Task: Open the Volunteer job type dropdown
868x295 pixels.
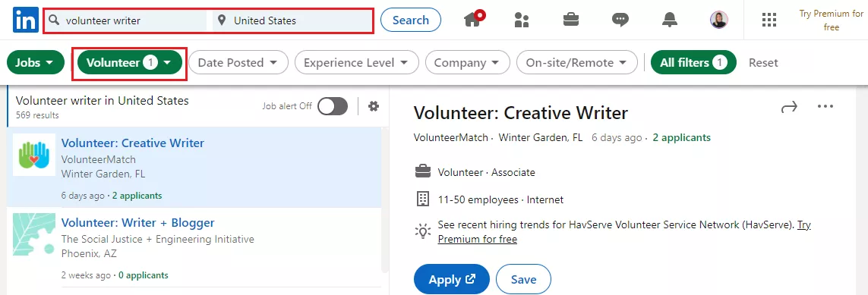Action: coord(130,62)
